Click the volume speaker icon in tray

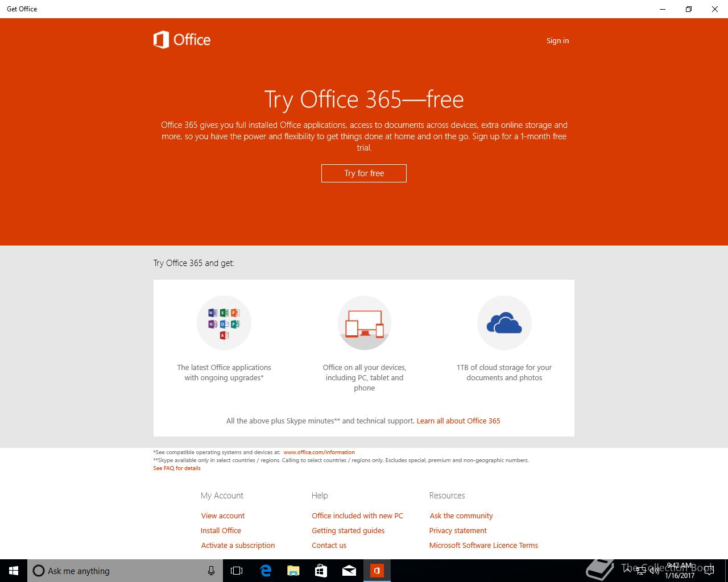point(654,571)
